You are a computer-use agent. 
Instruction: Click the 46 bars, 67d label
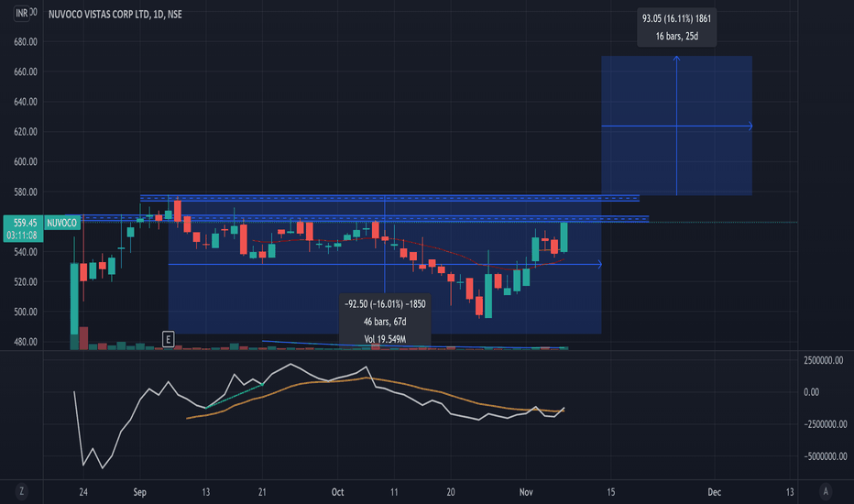(x=385, y=322)
